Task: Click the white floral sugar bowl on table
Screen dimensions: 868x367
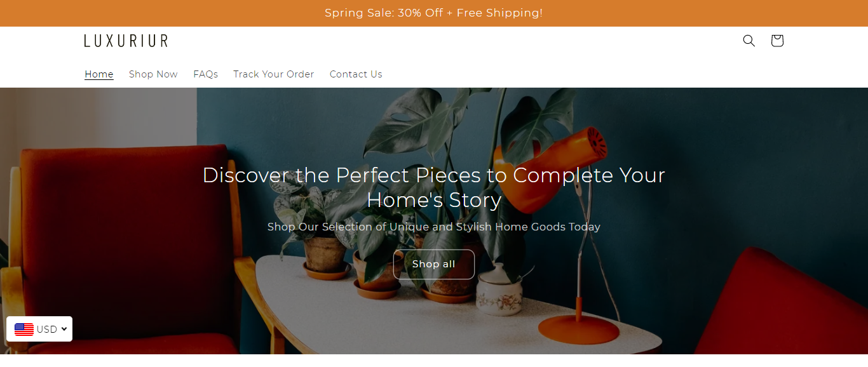Action: pyautogui.click(x=499, y=292)
